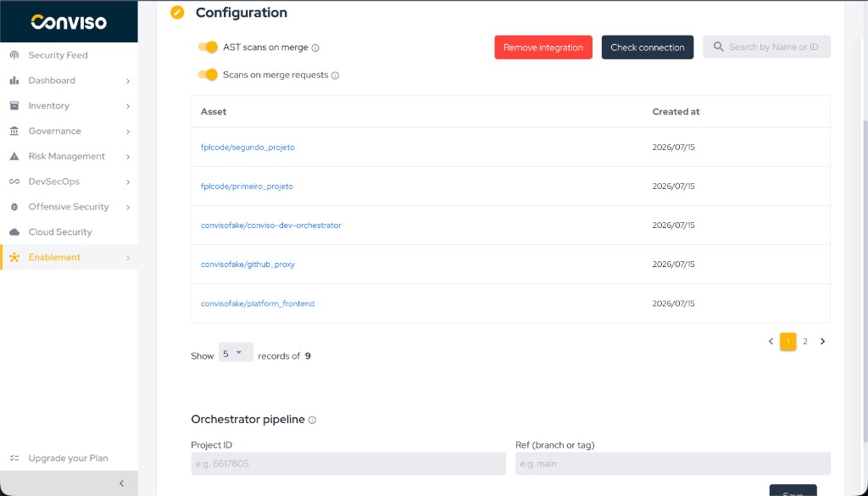Click info icon next to AST scans on merge

pyautogui.click(x=315, y=48)
